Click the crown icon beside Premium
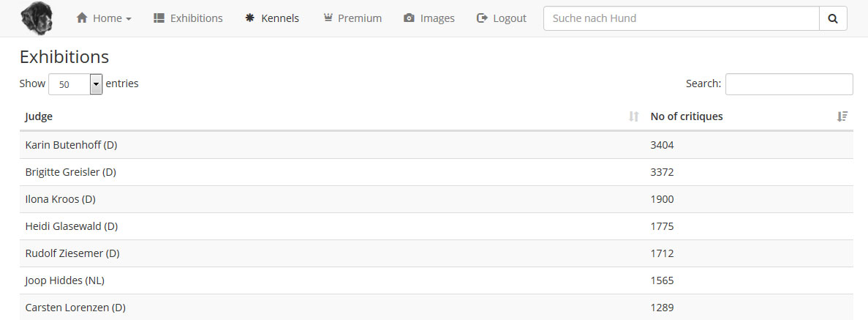The image size is (868, 320). (328, 18)
